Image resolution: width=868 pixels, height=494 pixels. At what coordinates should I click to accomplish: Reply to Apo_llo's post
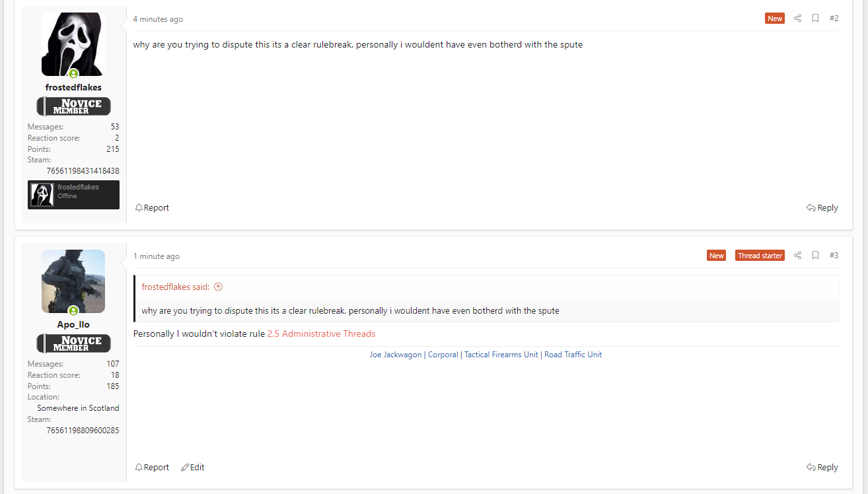822,468
